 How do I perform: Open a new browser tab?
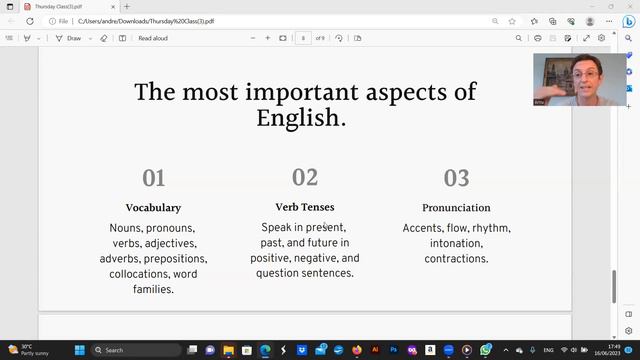click(127, 7)
